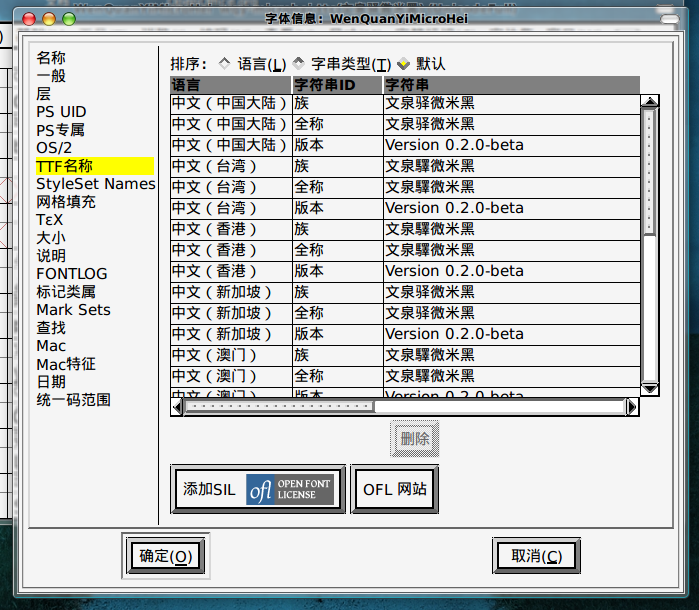Click the vertical scrollbar thumb

650,172
